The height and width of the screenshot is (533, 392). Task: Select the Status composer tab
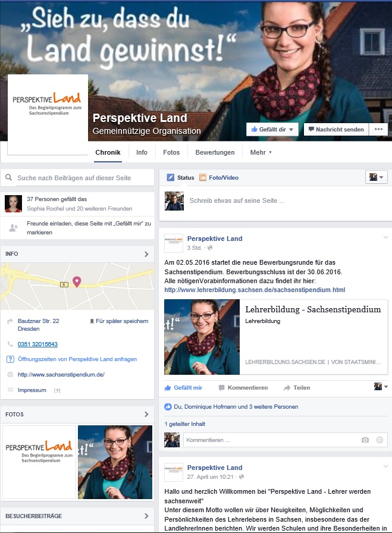(x=180, y=177)
